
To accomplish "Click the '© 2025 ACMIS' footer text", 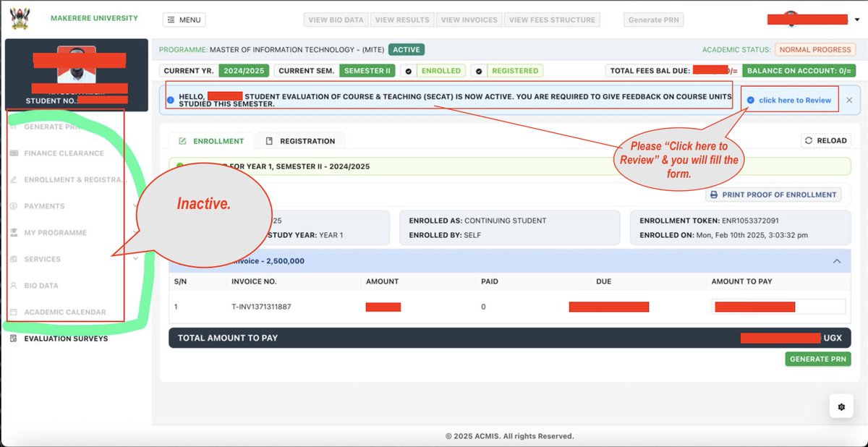I will pyautogui.click(x=509, y=436).
